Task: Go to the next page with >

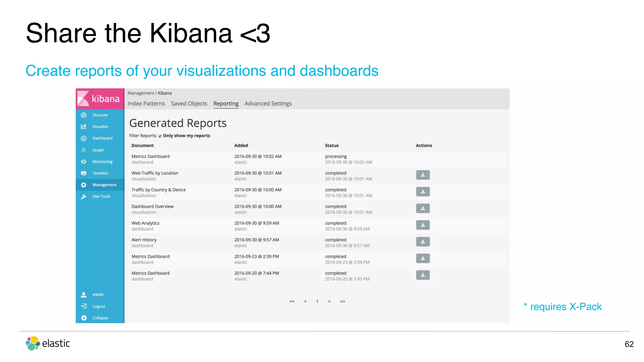Action: coord(329,301)
